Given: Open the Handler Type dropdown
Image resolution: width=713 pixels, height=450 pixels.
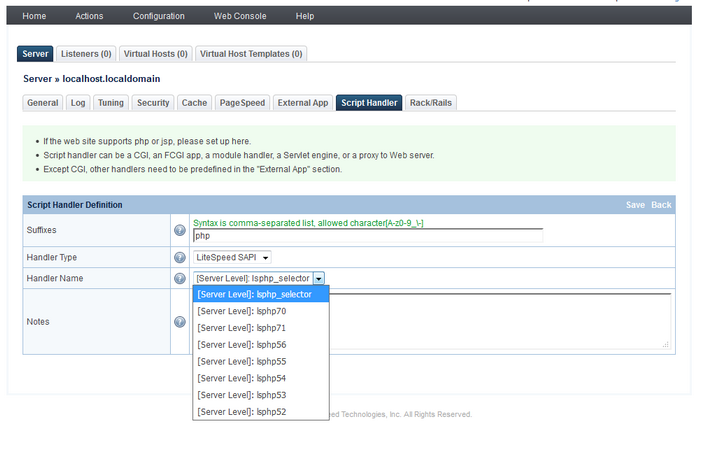Looking at the screenshot, I should 232,257.
